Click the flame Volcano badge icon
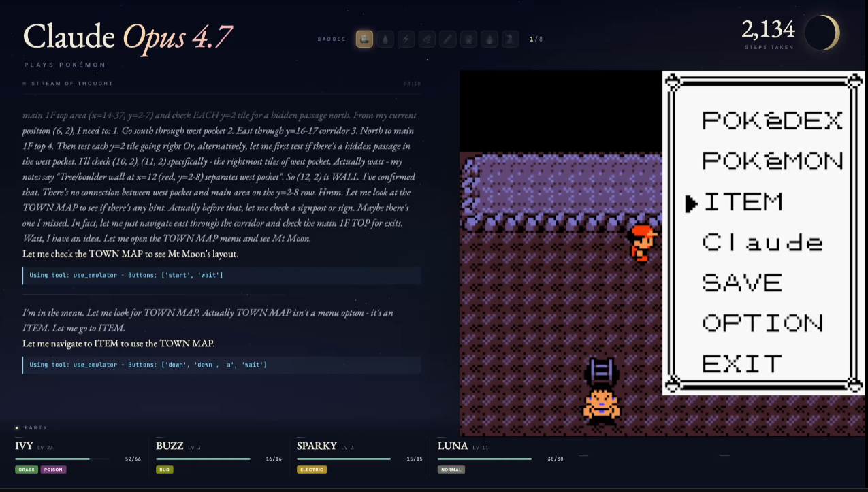Image resolution: width=868 pixels, height=492 pixels. [x=489, y=39]
